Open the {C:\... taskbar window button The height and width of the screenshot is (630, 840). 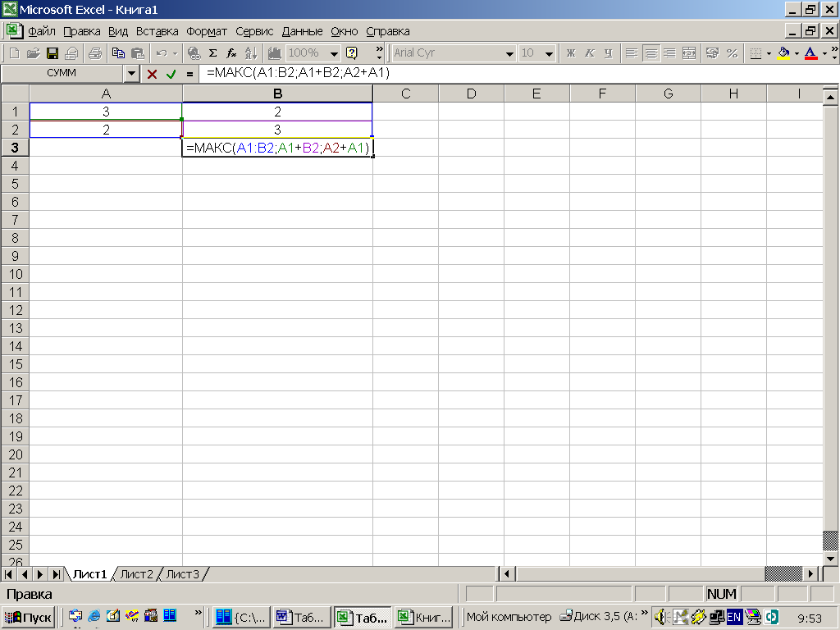point(241,618)
